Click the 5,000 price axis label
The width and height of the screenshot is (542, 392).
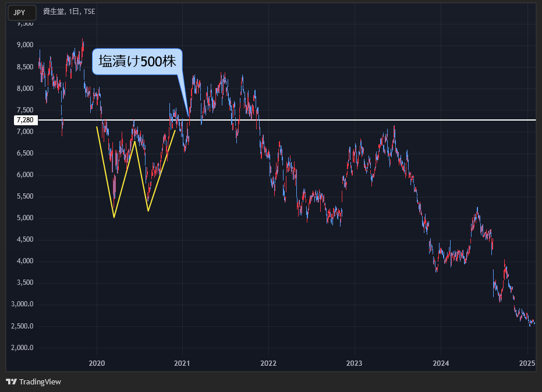(x=25, y=218)
